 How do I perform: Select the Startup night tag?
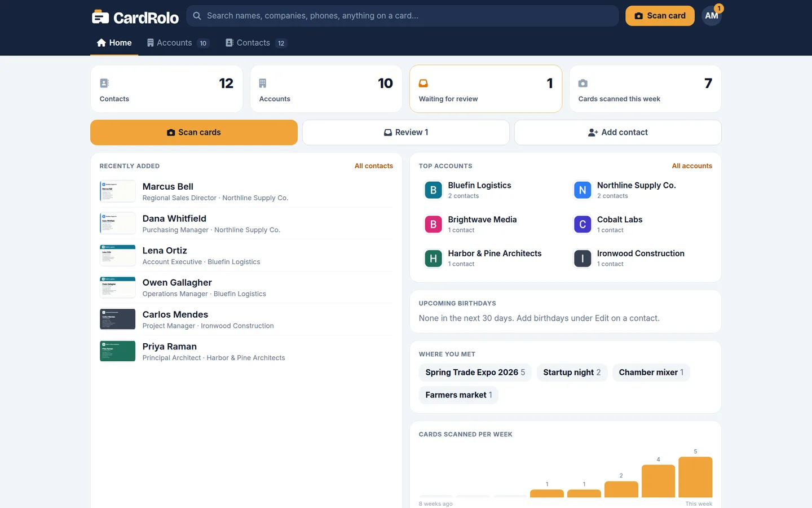[572, 373]
